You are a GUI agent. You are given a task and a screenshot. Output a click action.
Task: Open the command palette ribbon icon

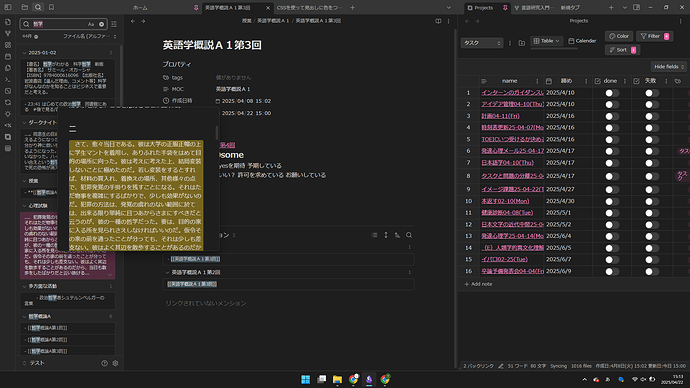coord(7,80)
